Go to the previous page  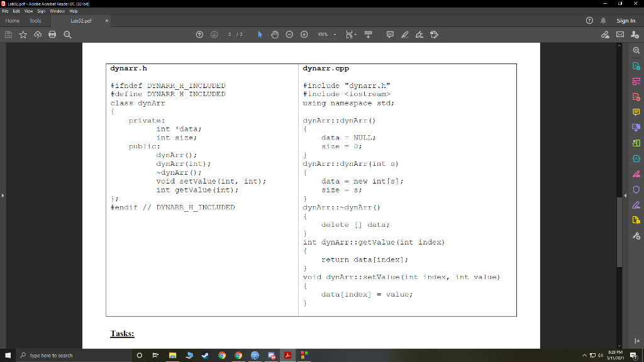(x=199, y=35)
